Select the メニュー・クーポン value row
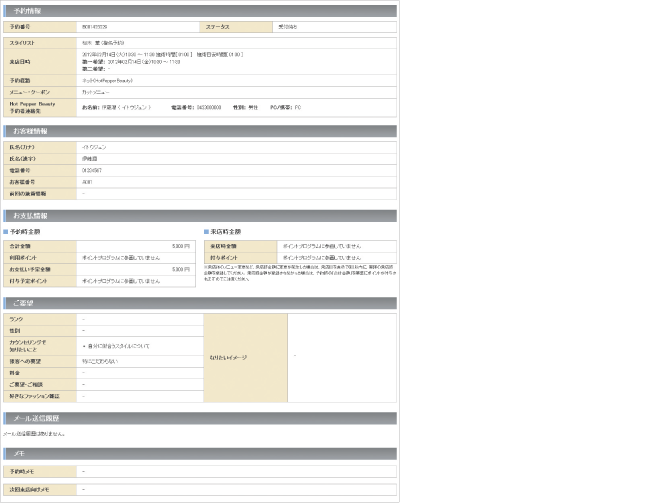 [x=100, y=91]
